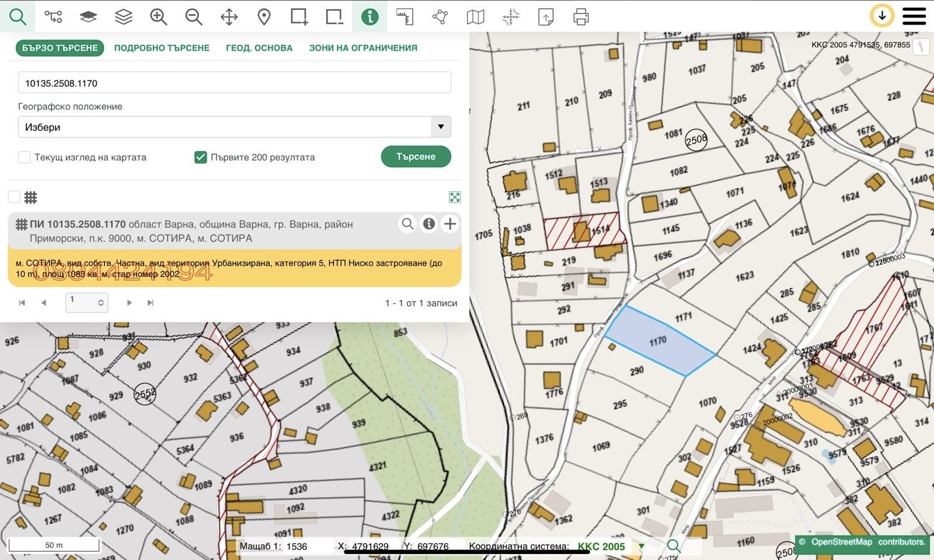934x560 pixels.
Task: Click the OpenStreetMap contributors link
Action: click(x=841, y=542)
